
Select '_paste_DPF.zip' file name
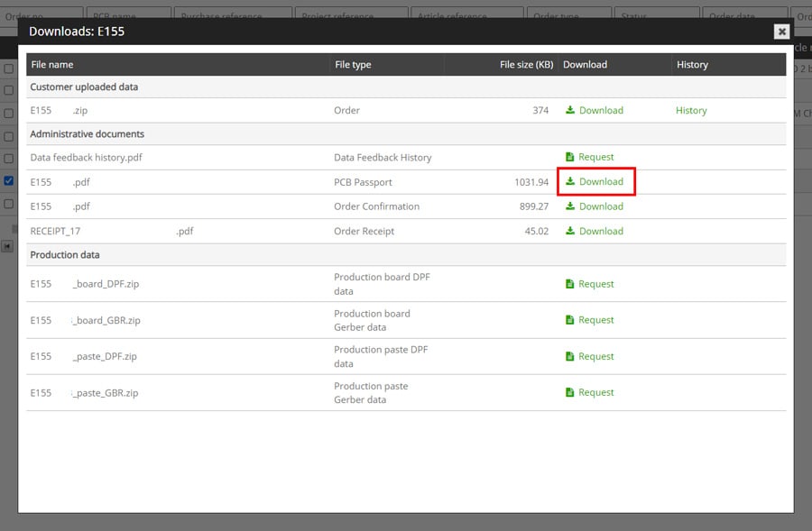pos(105,357)
